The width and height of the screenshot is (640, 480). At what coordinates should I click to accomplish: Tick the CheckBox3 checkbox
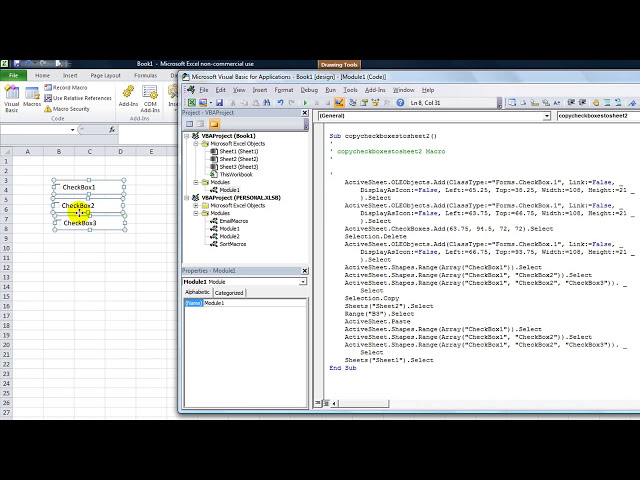click(58, 223)
